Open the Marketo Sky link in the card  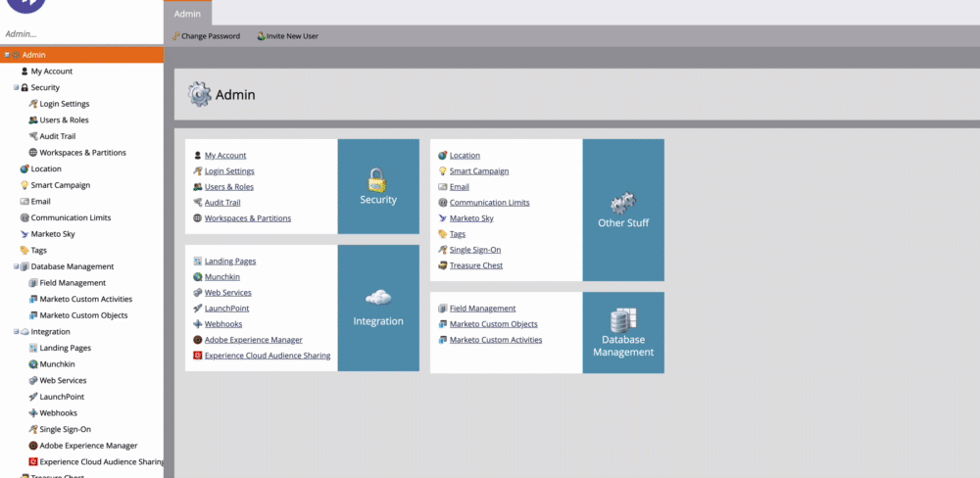[472, 218]
